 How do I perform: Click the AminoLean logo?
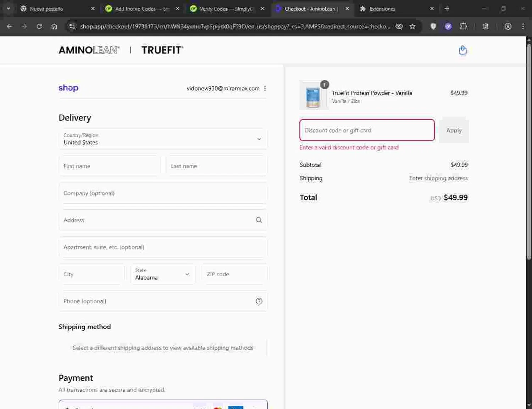coord(89,50)
